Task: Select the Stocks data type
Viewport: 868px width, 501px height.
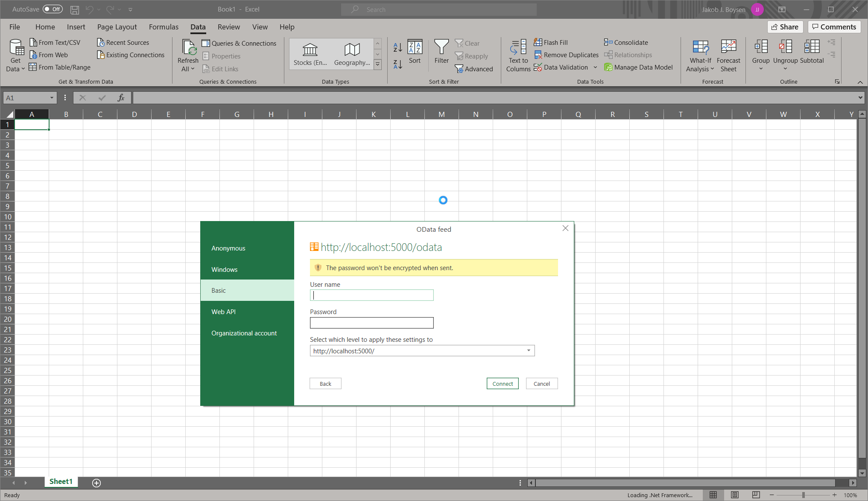Action: [x=310, y=54]
